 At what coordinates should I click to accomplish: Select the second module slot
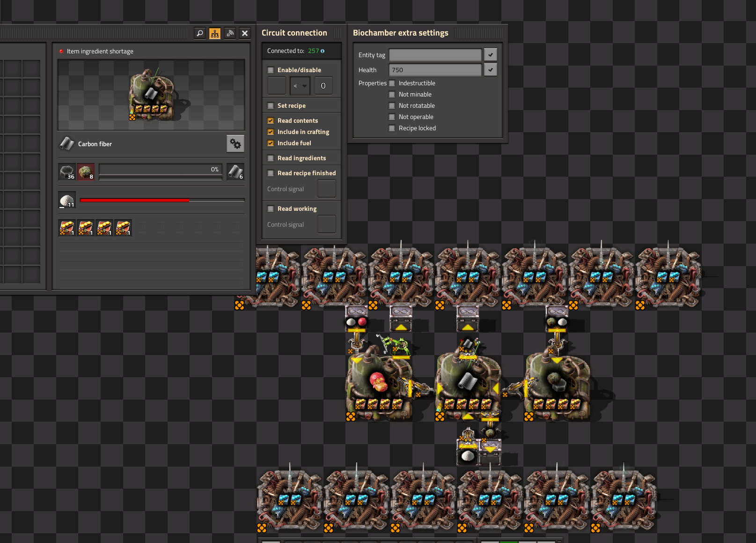(86, 228)
